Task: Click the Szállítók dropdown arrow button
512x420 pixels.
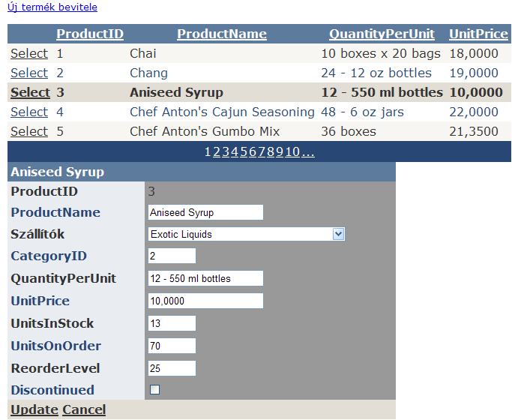Action: click(x=338, y=234)
